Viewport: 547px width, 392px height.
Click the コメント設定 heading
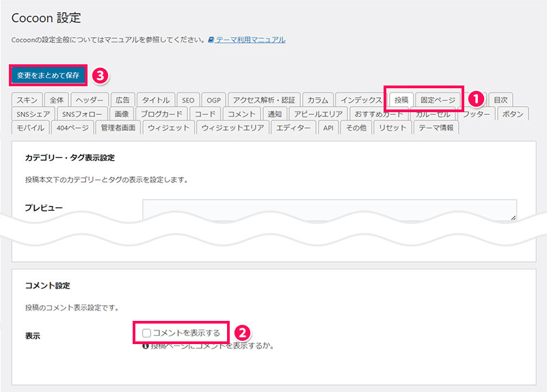click(x=47, y=285)
